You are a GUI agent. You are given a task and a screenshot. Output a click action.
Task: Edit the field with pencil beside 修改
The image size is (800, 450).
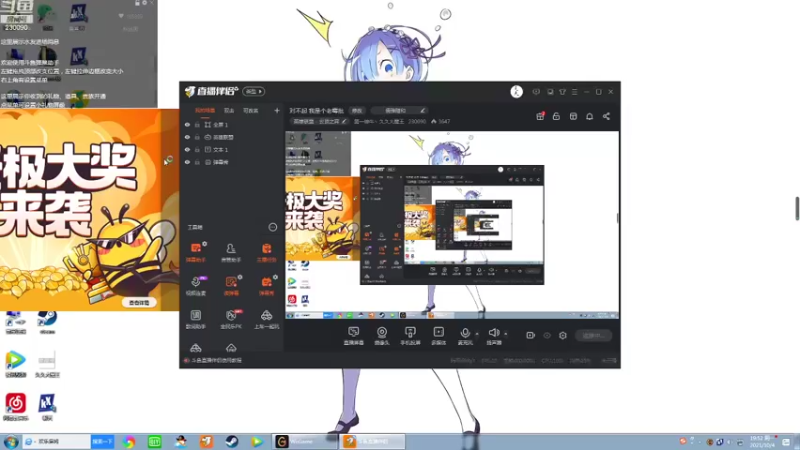point(399,111)
